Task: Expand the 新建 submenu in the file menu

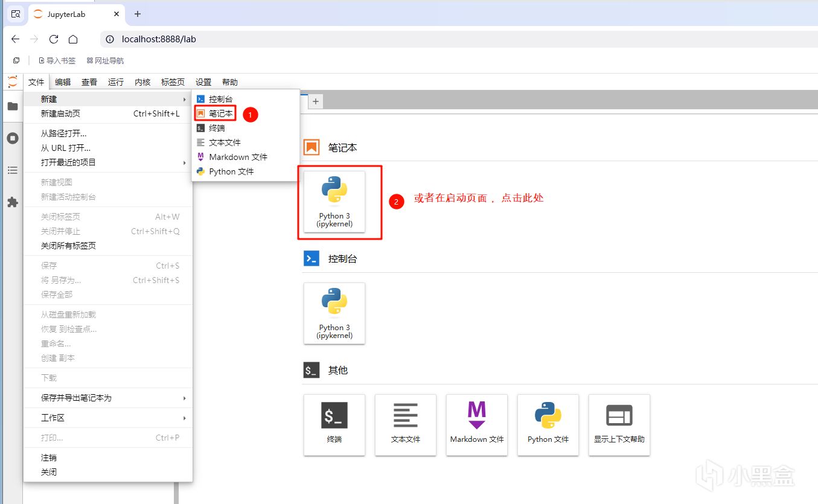Action: tap(108, 99)
